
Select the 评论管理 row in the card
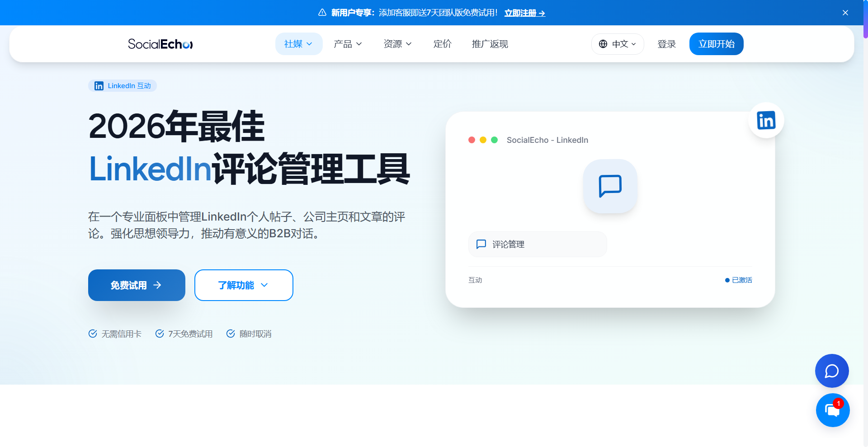(x=538, y=244)
